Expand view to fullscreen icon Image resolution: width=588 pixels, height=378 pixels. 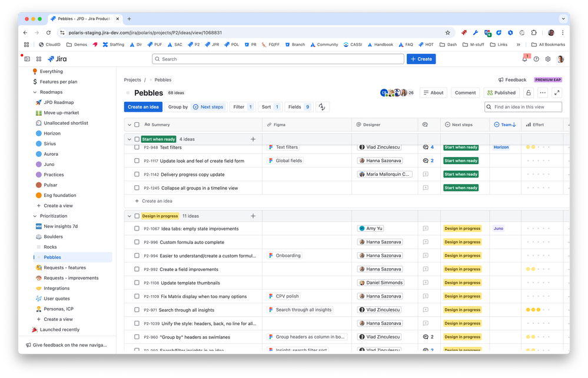[557, 92]
